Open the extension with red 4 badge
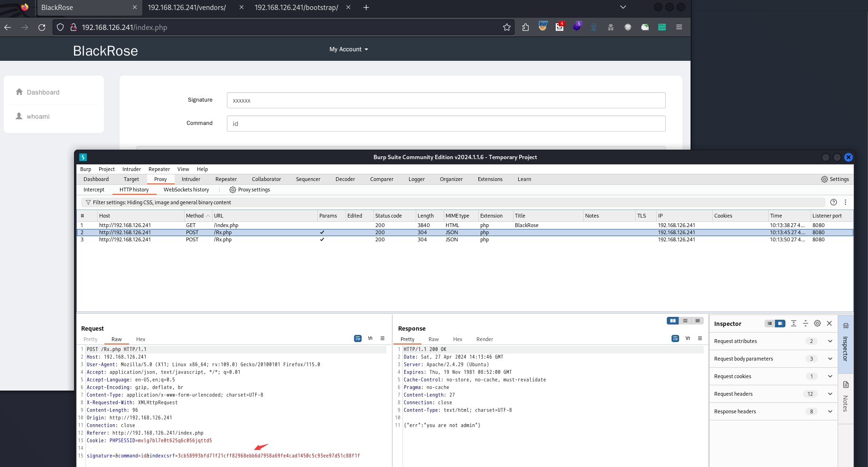 point(560,27)
